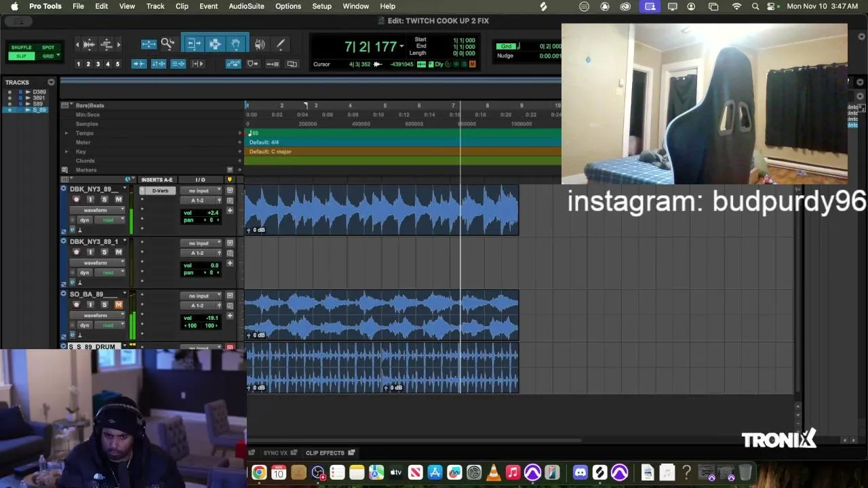This screenshot has height=488, width=868.
Task: Click zoom preset 3
Action: point(98,64)
